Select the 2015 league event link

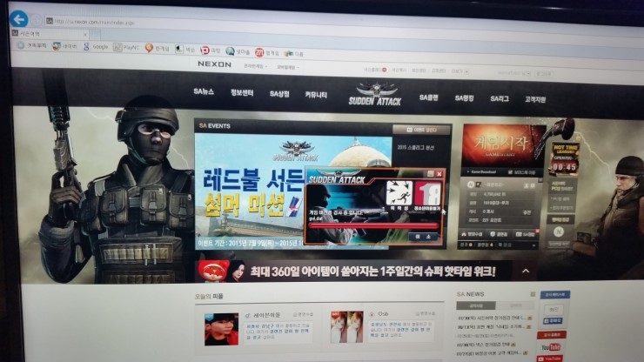coord(415,147)
